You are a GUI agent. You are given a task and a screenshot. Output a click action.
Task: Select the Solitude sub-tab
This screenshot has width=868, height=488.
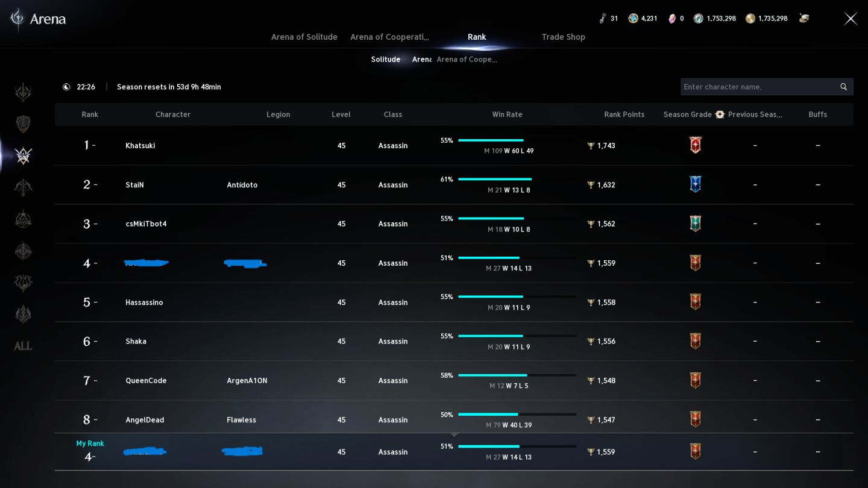(386, 59)
